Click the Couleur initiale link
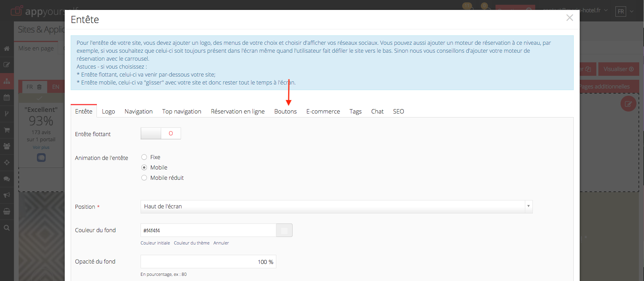The height and width of the screenshot is (281, 644). pyautogui.click(x=155, y=243)
